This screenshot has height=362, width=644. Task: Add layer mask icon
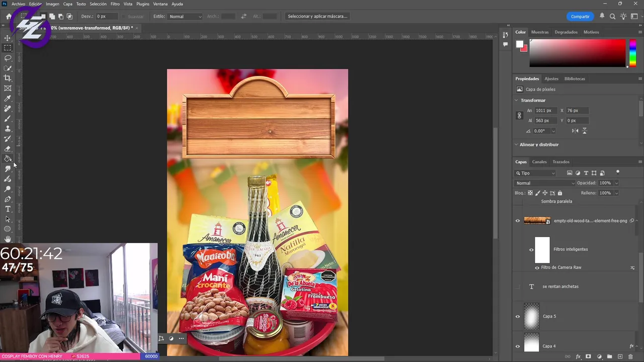coord(588,356)
